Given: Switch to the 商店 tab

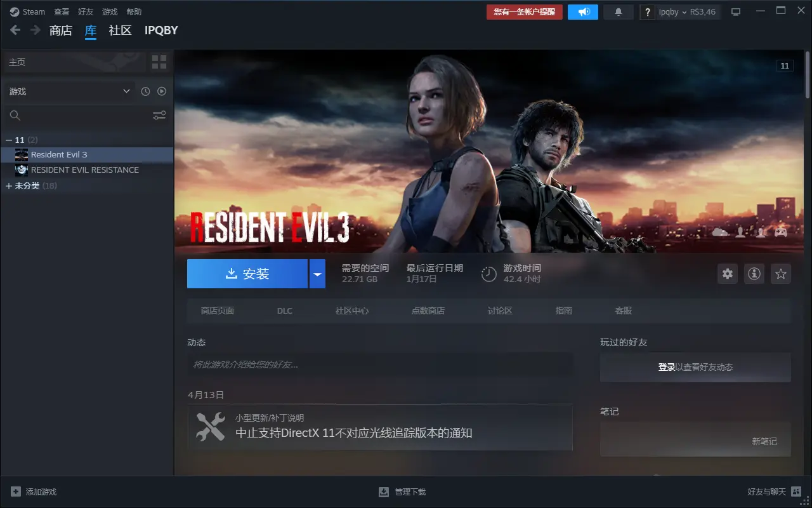Looking at the screenshot, I should (x=61, y=30).
